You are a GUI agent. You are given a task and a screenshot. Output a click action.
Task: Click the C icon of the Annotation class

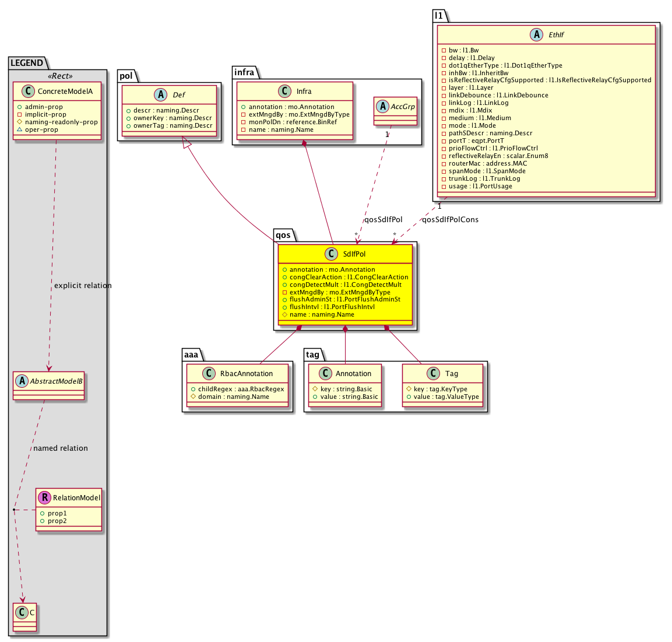coord(326,374)
